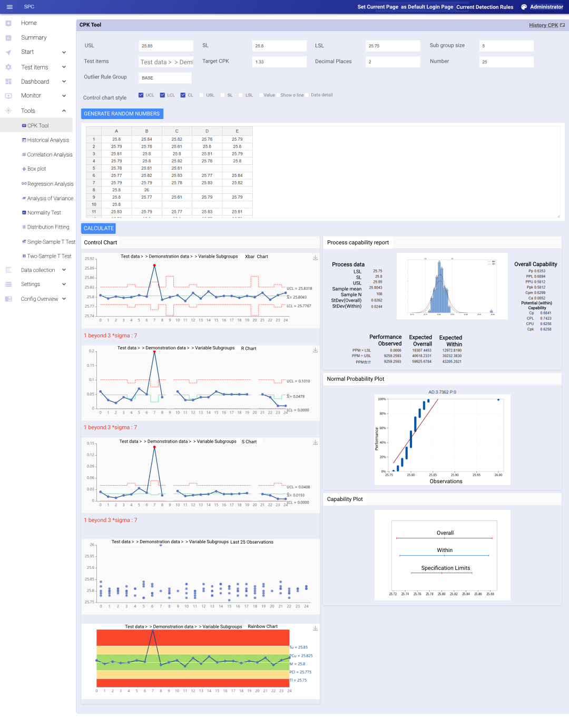Click the Summary bar chart icon
569x728 pixels.
(8, 38)
